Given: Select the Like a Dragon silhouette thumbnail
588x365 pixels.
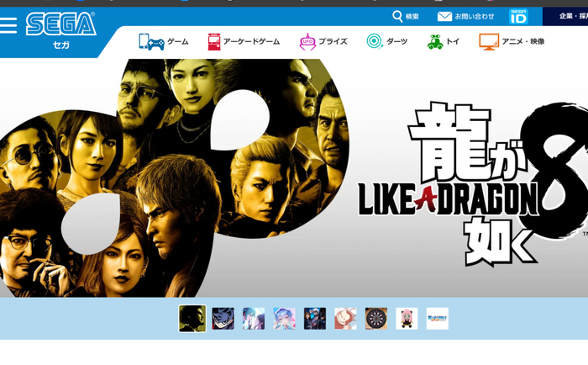Looking at the screenshot, I should click(x=192, y=319).
